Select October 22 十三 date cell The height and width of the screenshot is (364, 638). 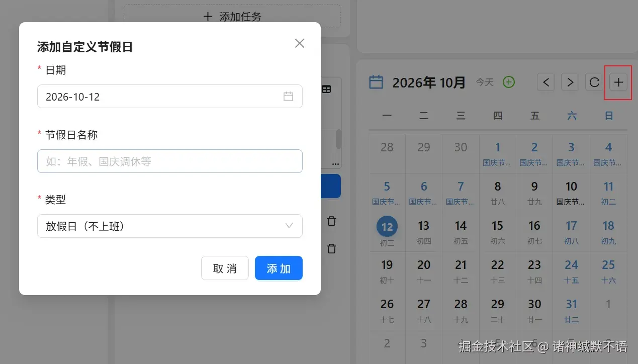pos(498,271)
